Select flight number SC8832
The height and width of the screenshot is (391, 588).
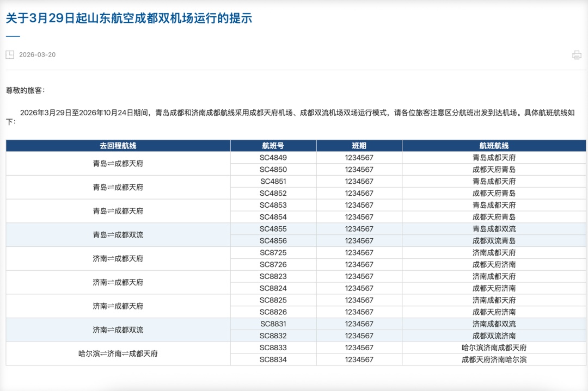(273, 336)
